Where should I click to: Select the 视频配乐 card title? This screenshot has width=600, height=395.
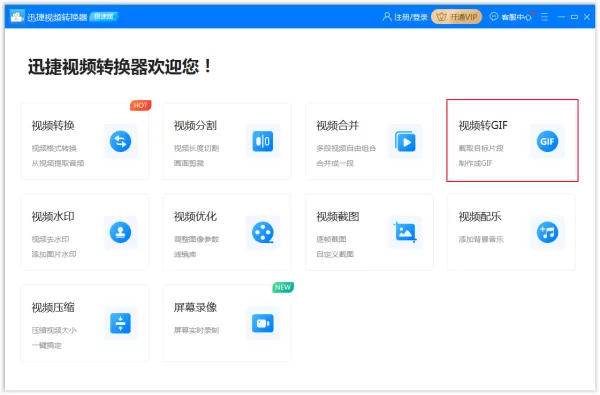click(x=480, y=217)
